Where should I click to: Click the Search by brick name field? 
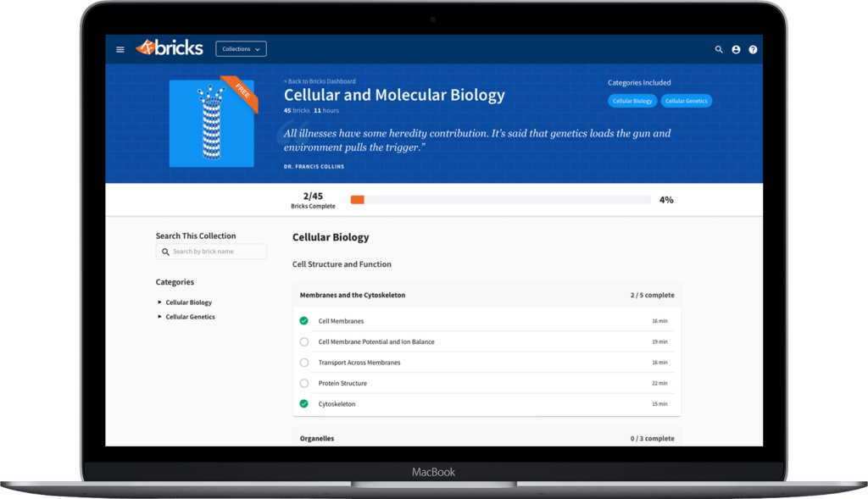(x=211, y=251)
